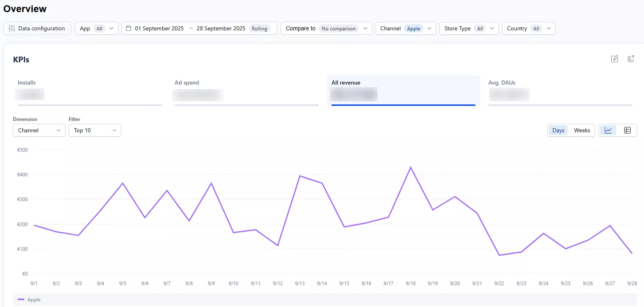The image size is (644, 307).
Task: Click the Data configuration sliders icon
Action: [12, 28]
